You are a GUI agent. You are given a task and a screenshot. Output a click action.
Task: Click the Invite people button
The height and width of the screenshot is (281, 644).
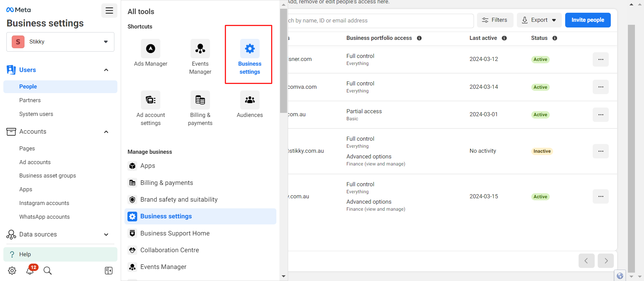[x=588, y=20]
